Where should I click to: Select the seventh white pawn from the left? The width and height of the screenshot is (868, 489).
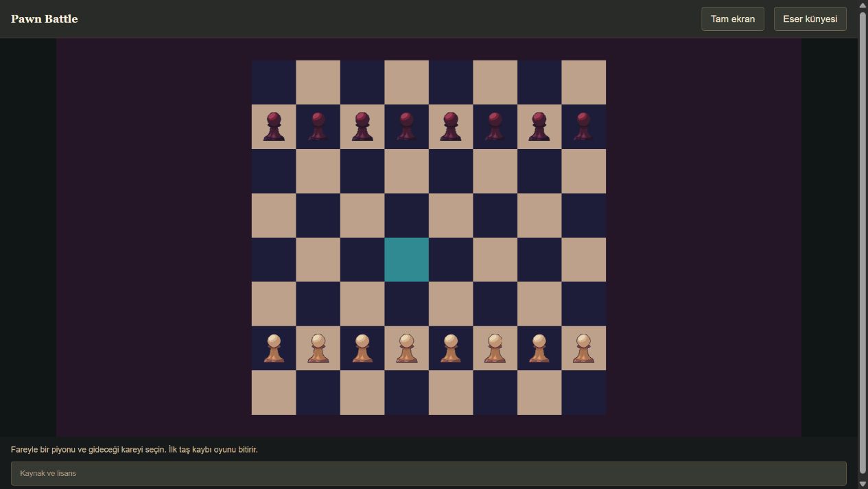pos(539,348)
